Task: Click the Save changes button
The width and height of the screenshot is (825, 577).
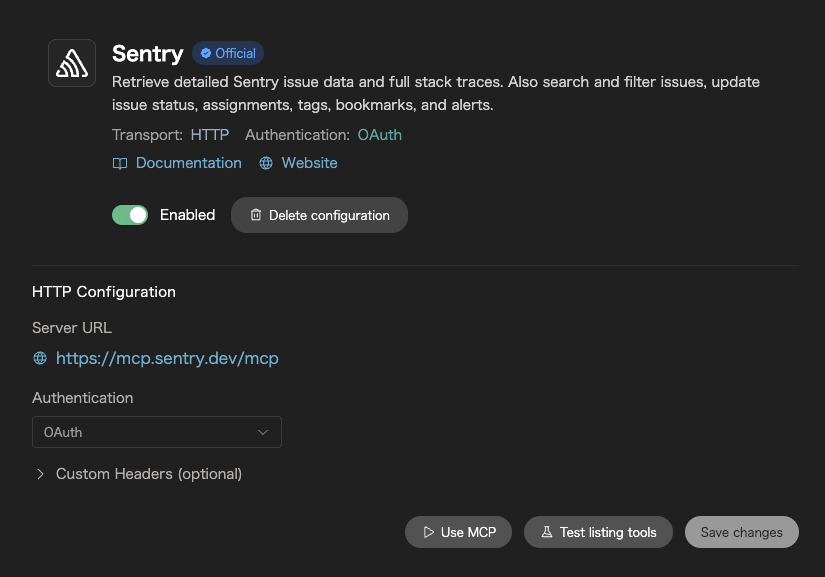Action: tap(741, 532)
